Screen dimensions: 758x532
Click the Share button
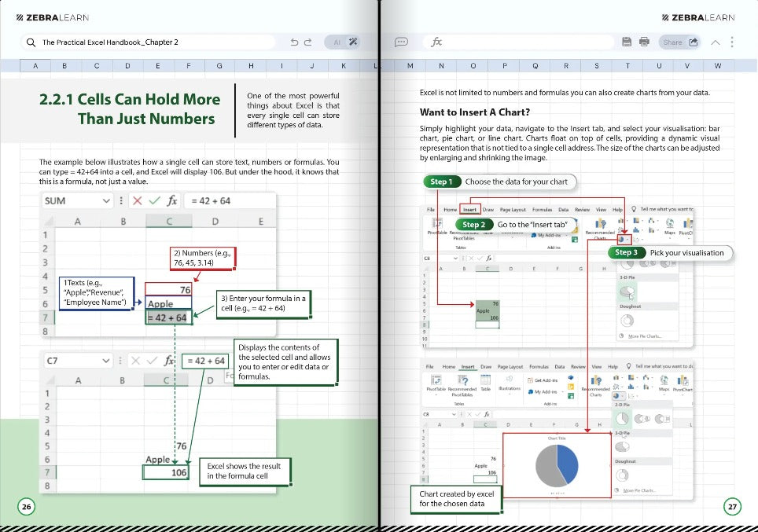[x=679, y=42]
